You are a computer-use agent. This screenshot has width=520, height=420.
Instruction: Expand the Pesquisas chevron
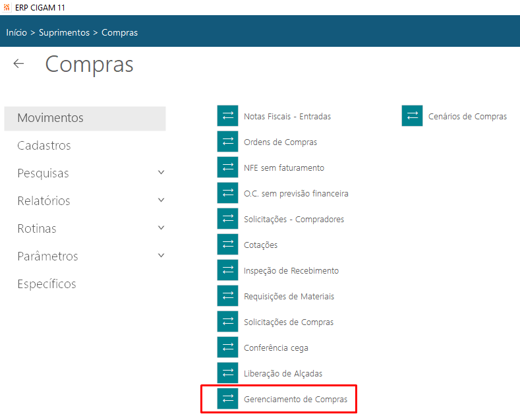(x=161, y=172)
